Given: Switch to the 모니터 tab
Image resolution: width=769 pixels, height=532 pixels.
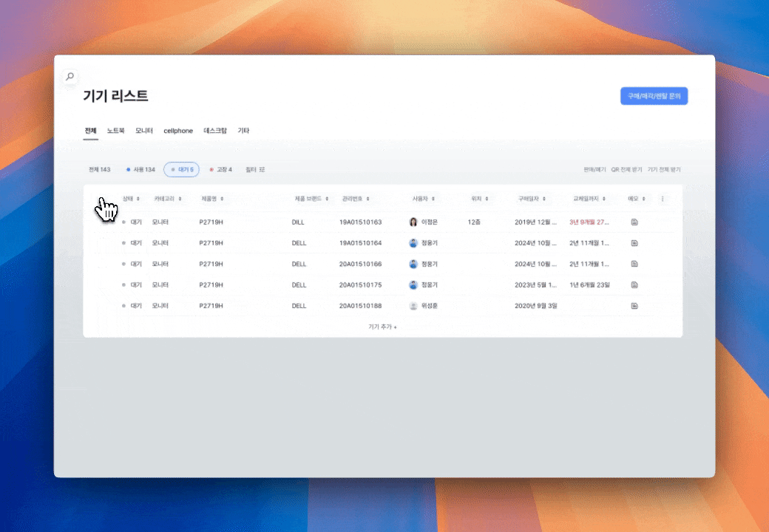Looking at the screenshot, I should tap(144, 131).
